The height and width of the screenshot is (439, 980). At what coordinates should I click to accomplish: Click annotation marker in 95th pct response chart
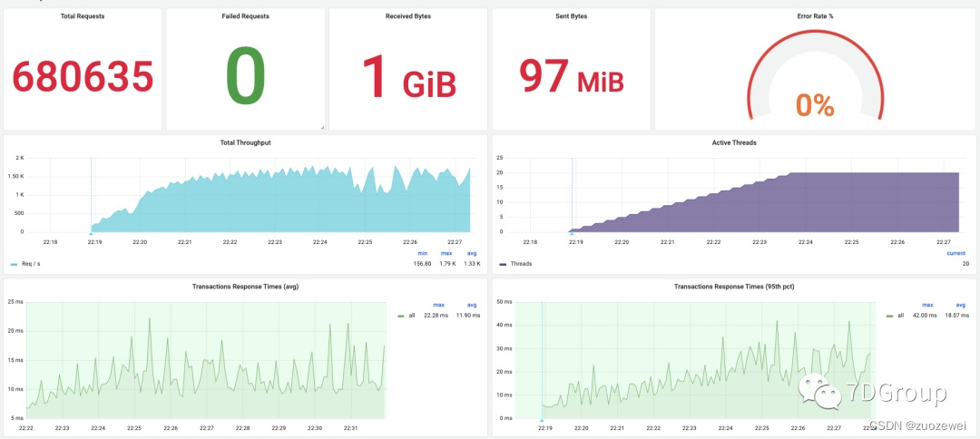coord(542,421)
